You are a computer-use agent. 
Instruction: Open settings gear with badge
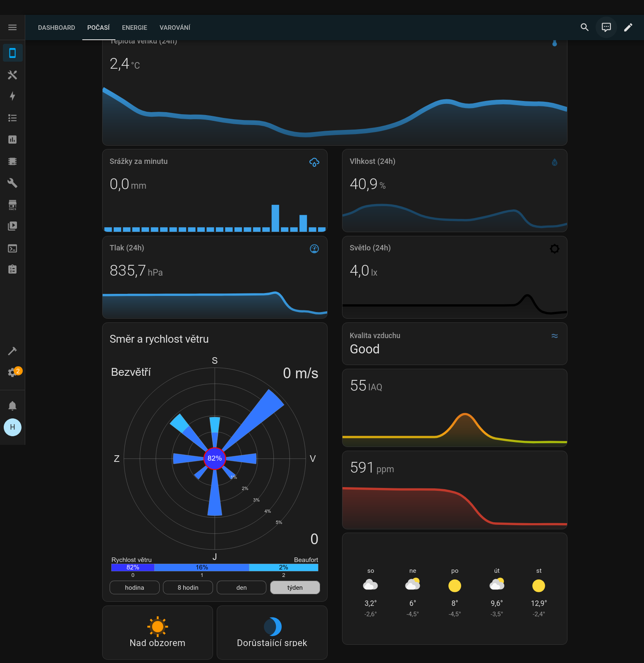click(12, 372)
